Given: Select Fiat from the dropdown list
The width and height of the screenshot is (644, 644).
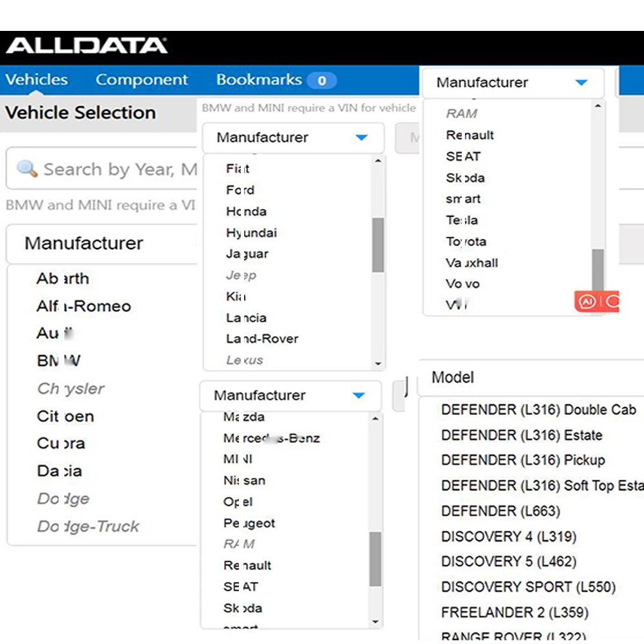Looking at the screenshot, I should click(238, 169).
